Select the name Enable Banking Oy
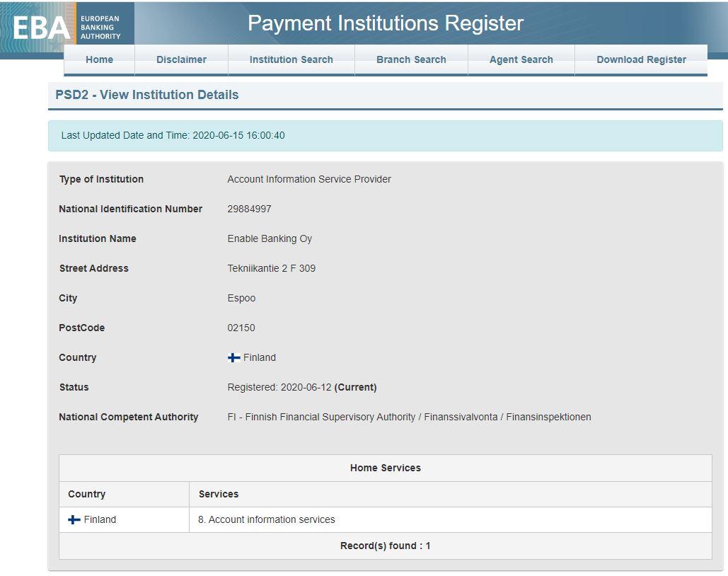Viewport: 728px width, 576px height. coord(270,238)
